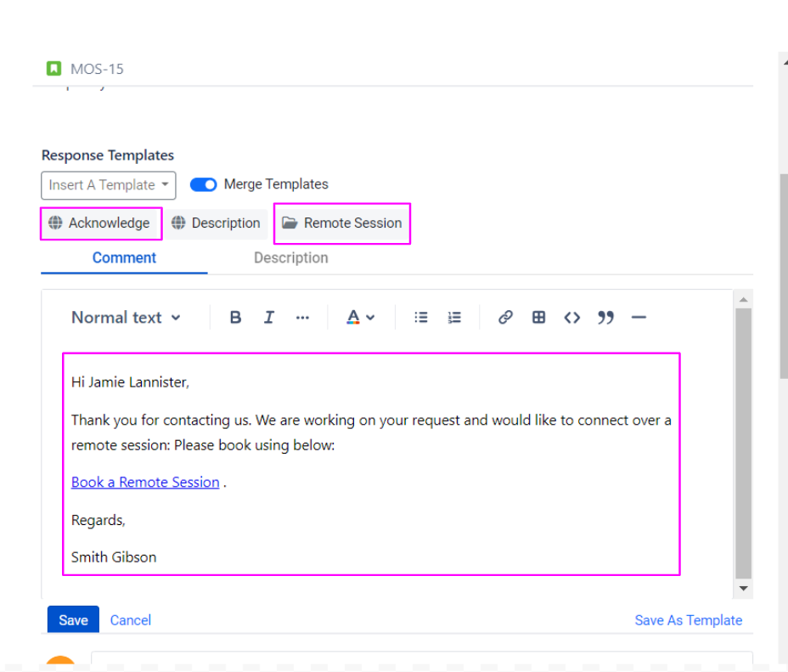788x672 pixels.
Task: Insert a bullet list
Action: [421, 318]
